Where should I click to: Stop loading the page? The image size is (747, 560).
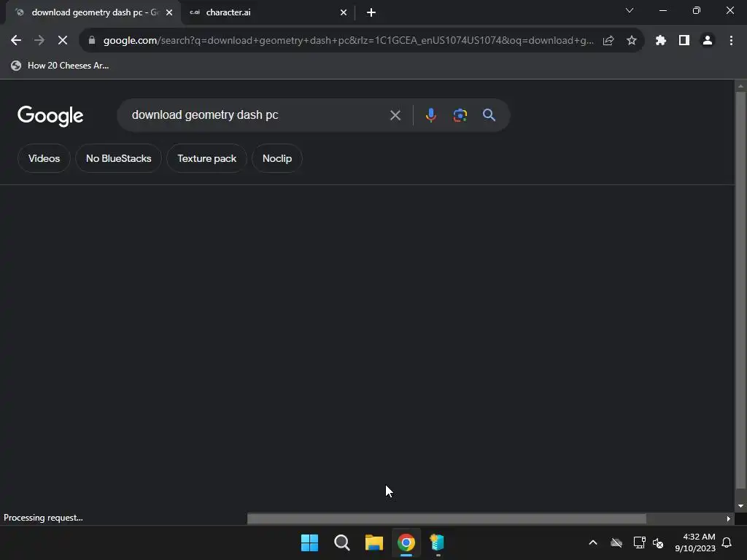[63, 41]
